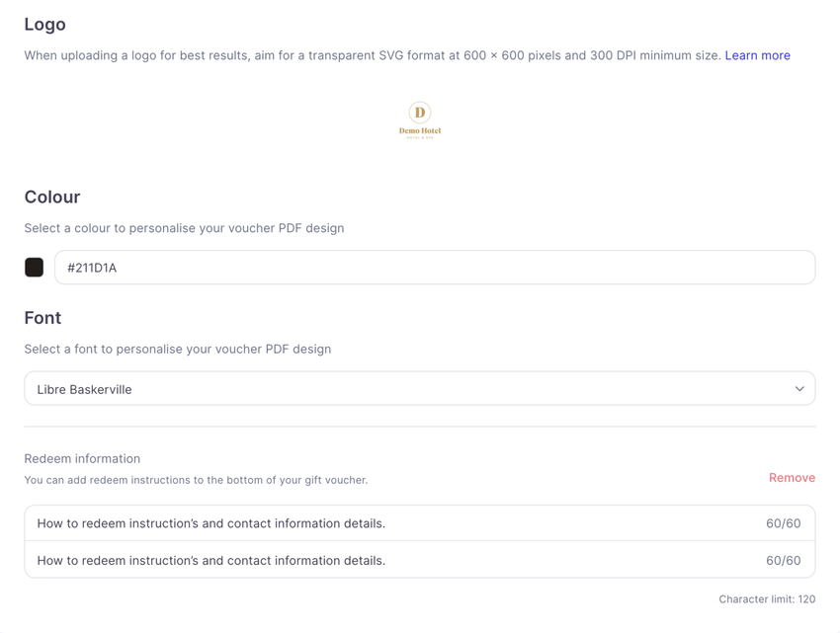Click the Character limit: 120 text
This screenshot has width=840, height=633.
(x=767, y=599)
